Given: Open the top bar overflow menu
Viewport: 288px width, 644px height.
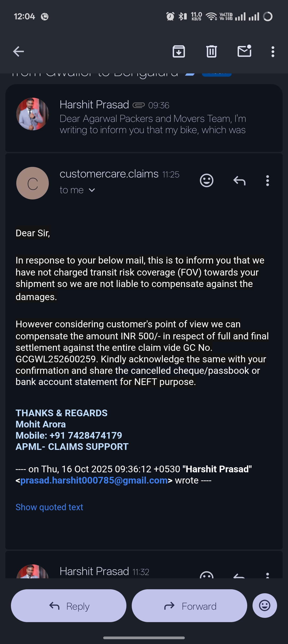Looking at the screenshot, I should pos(273,52).
